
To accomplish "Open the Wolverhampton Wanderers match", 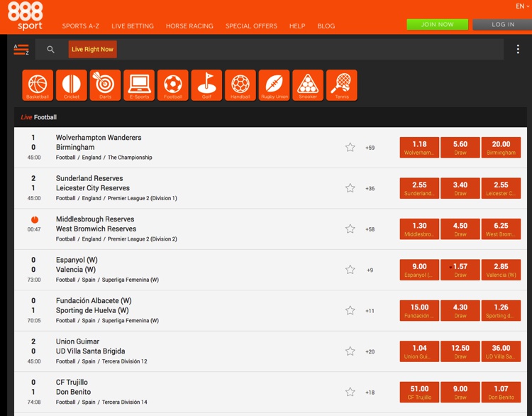I will (99, 138).
